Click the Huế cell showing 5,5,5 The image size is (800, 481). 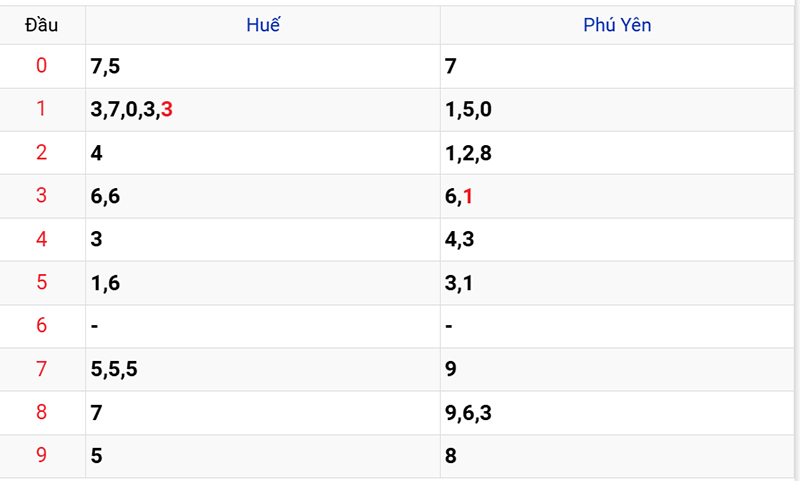tap(113, 369)
